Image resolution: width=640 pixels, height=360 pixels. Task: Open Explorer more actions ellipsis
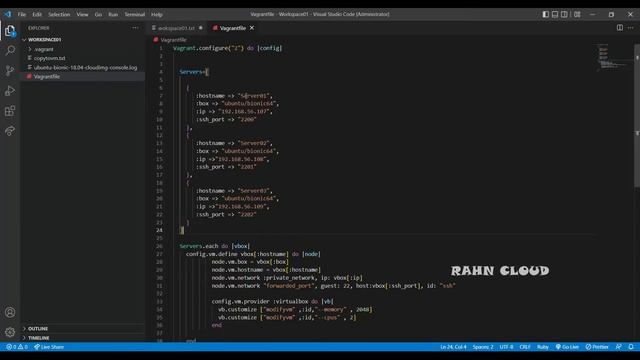[x=135, y=28]
